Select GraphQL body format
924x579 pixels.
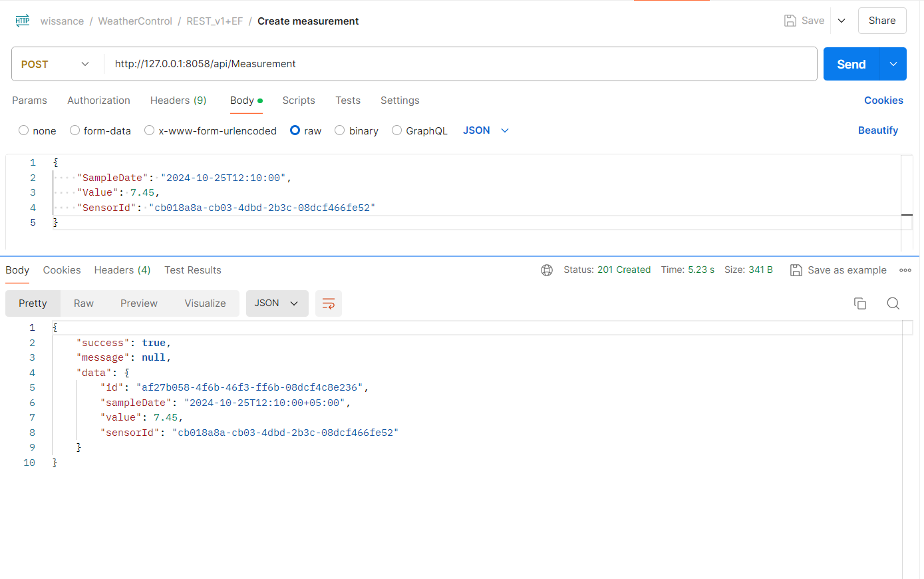(x=396, y=130)
